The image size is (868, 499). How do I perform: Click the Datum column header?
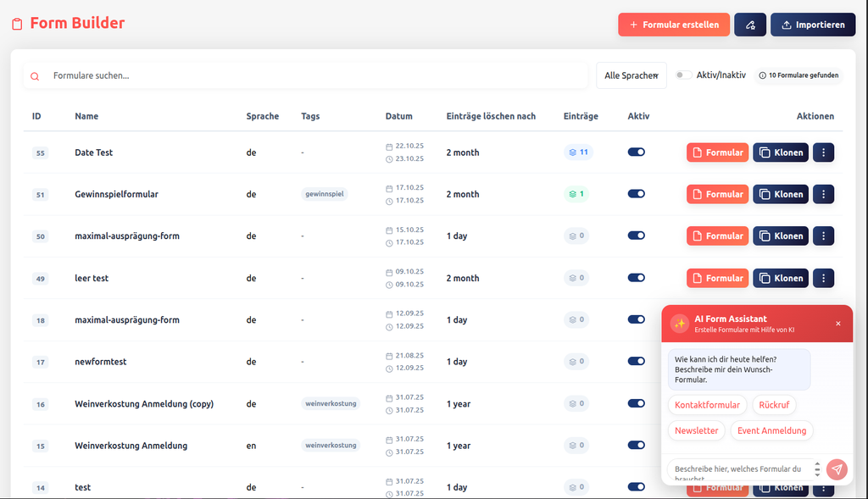(x=398, y=116)
